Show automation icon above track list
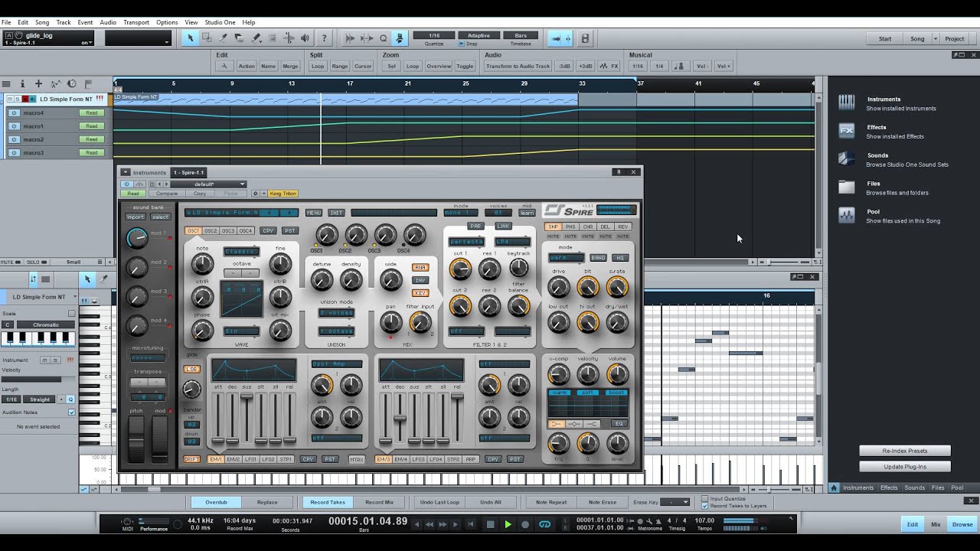This screenshot has height=551, width=980. click(x=55, y=83)
